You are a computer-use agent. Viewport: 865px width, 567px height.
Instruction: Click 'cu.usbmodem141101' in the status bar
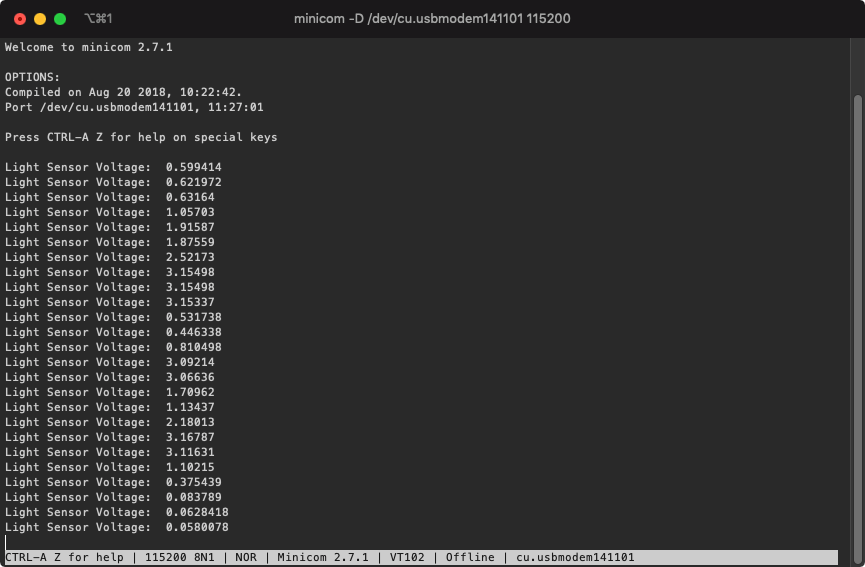coord(575,558)
